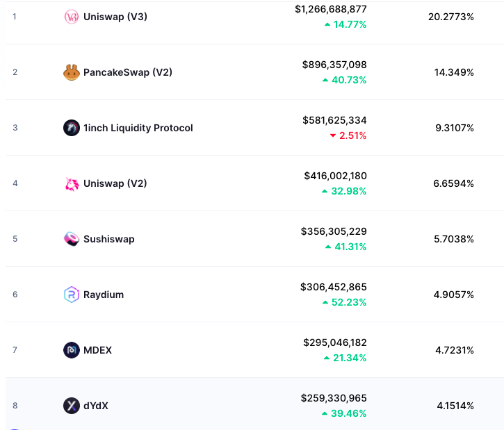Screen dimensions: 504x430
Task: Click the dYdX logo icon
Action: (x=72, y=406)
